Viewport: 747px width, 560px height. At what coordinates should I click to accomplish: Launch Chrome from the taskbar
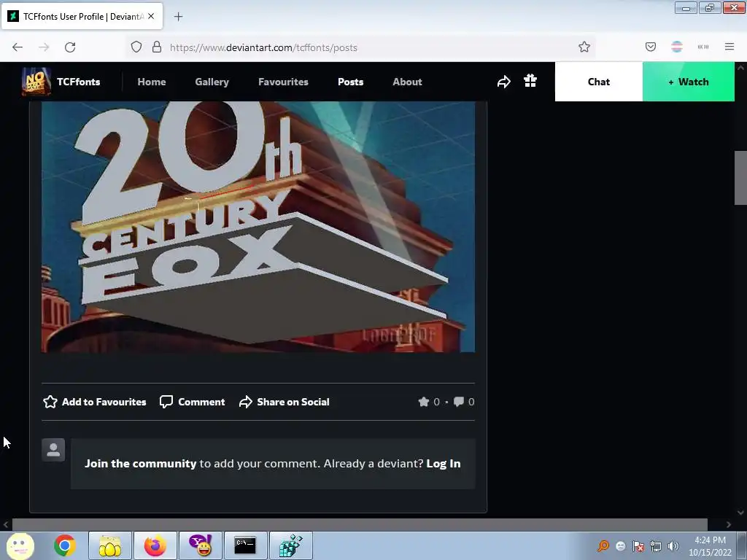[x=65, y=545]
